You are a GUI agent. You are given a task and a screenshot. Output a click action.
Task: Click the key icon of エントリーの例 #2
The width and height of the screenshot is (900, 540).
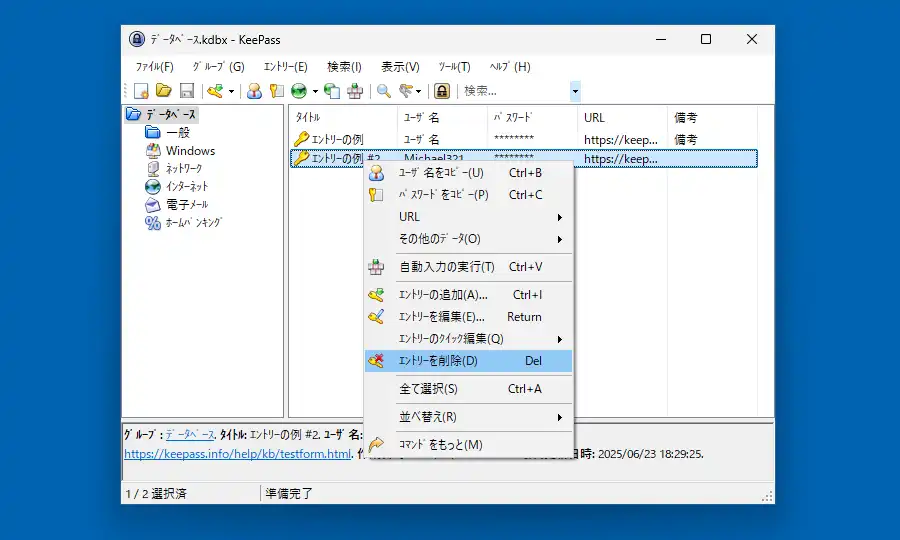[301, 158]
